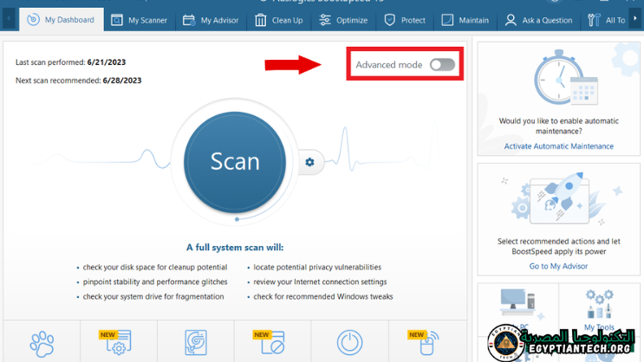
Task: Toggle the Advanced mode switch
Action: point(442,65)
